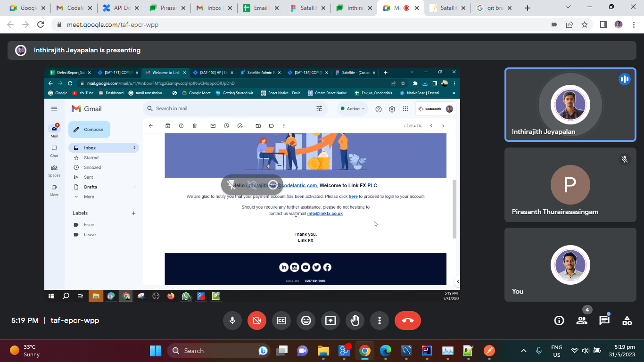Image resolution: width=644 pixels, height=362 pixels.
Task: Click the Present now screen-share icon
Action: pyautogui.click(x=330, y=321)
